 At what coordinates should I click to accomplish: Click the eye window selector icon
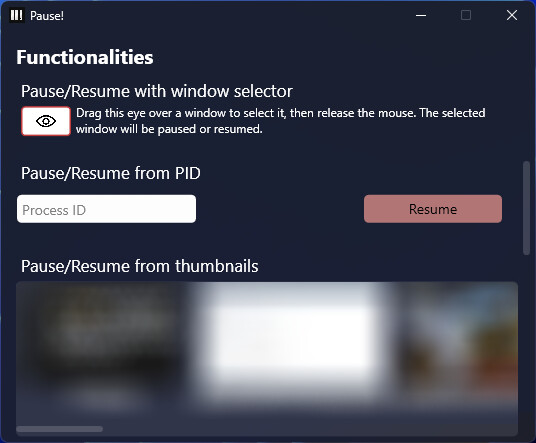(x=46, y=121)
